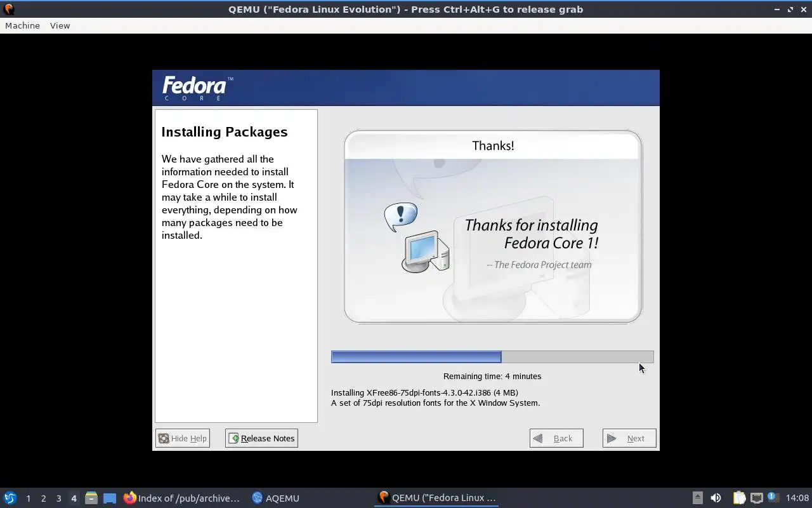Viewport: 812px width, 508px height.
Task: Open the volume control tray icon
Action: click(716, 498)
